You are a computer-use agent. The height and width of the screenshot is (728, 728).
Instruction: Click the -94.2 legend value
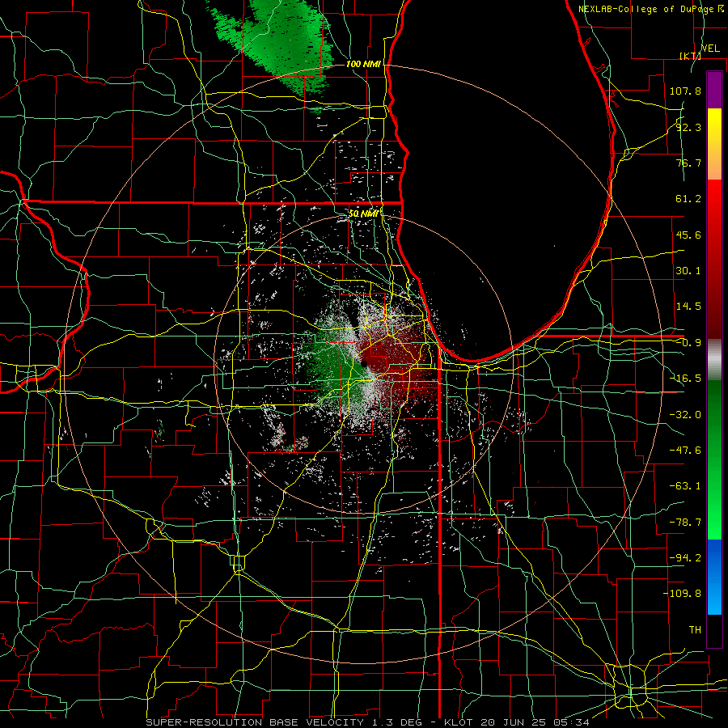(685, 558)
